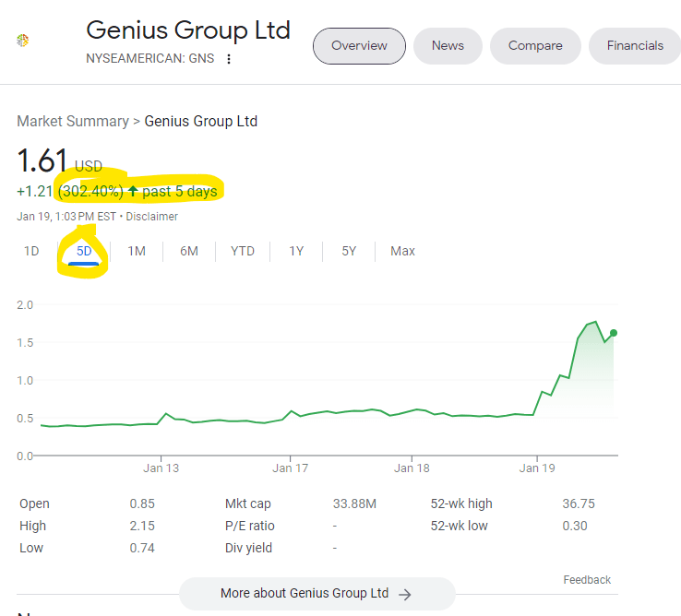The image size is (681, 616).
Task: View the 5Y price history
Action: (349, 251)
